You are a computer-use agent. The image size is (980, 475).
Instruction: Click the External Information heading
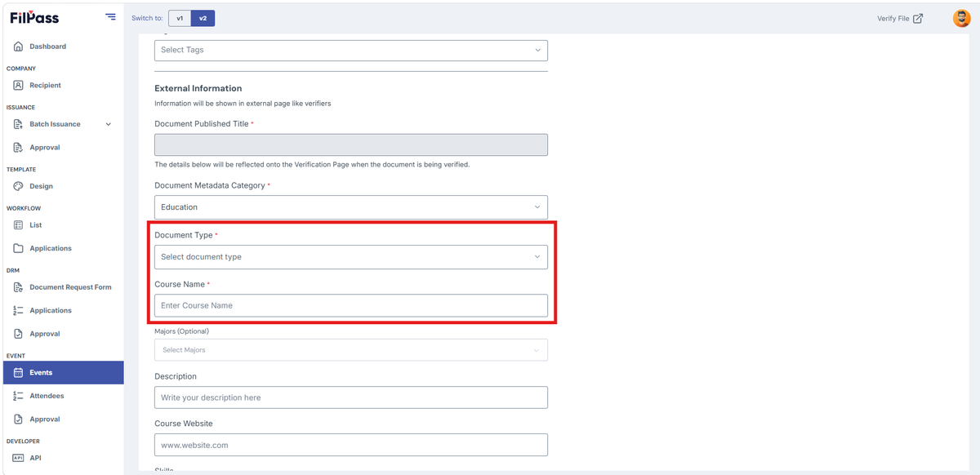pyautogui.click(x=198, y=88)
